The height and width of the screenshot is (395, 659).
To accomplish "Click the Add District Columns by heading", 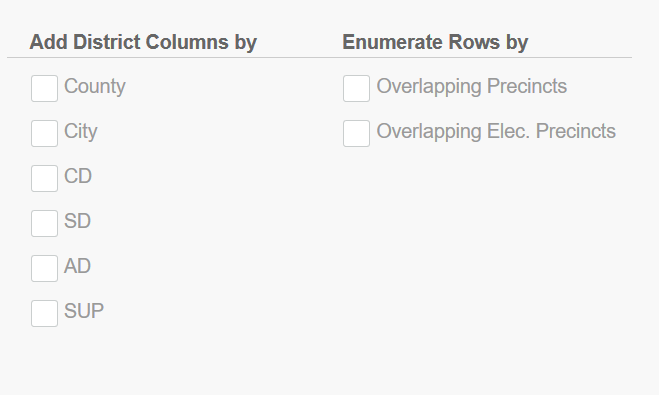I will 143,42.
